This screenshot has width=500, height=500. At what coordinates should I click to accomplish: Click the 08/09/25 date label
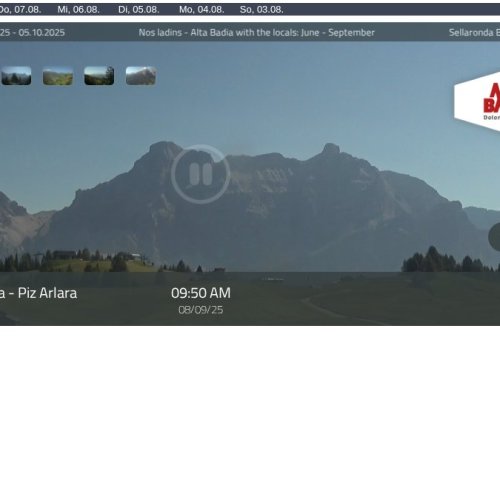tap(201, 310)
